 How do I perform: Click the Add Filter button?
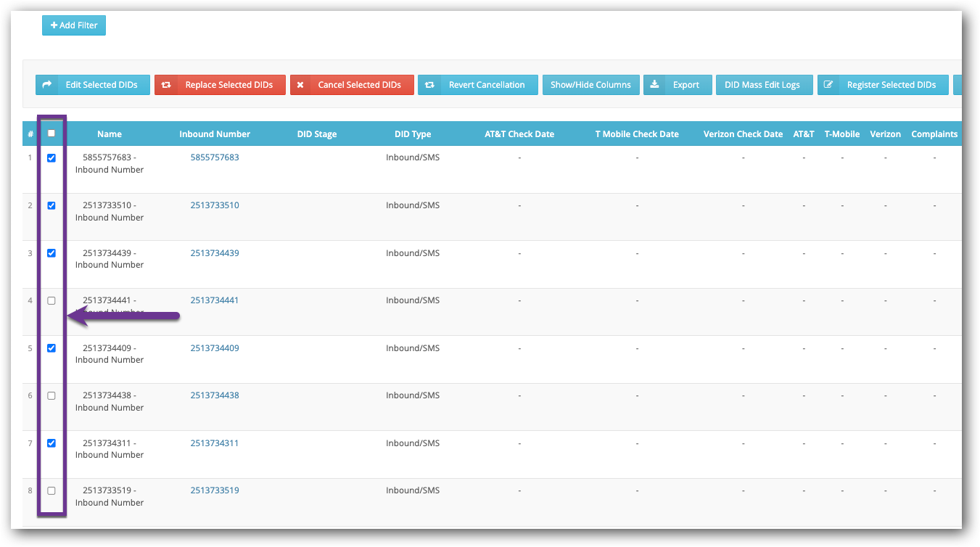coord(74,25)
